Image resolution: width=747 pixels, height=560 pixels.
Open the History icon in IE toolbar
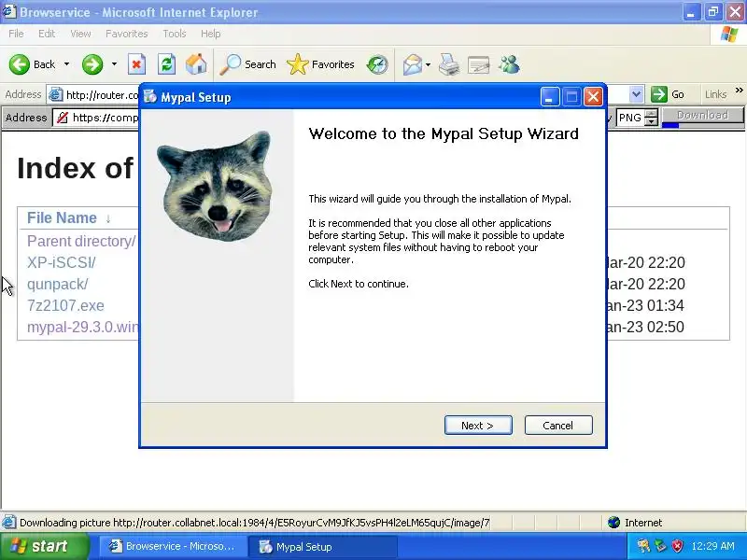[377, 64]
